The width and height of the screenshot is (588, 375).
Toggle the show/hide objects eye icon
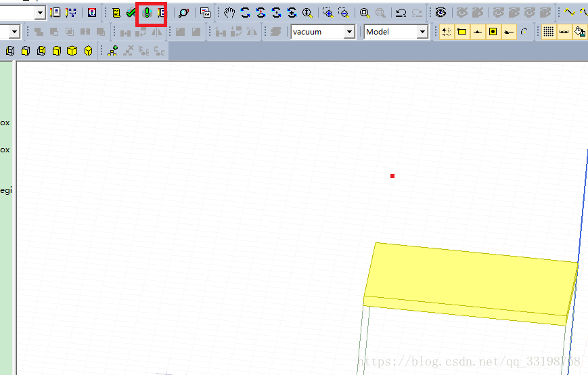[x=440, y=13]
